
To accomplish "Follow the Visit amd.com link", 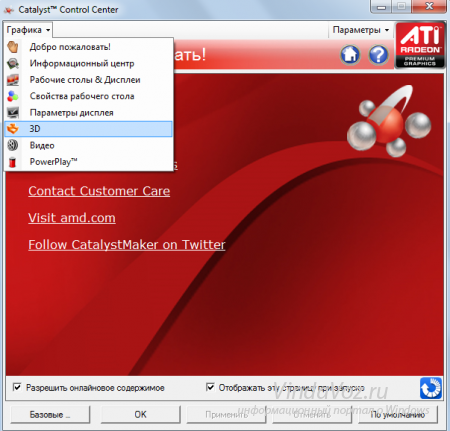I will (72, 218).
